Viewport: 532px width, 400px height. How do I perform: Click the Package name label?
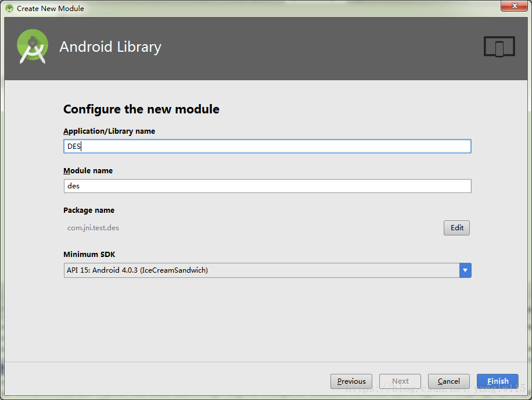pyautogui.click(x=89, y=210)
